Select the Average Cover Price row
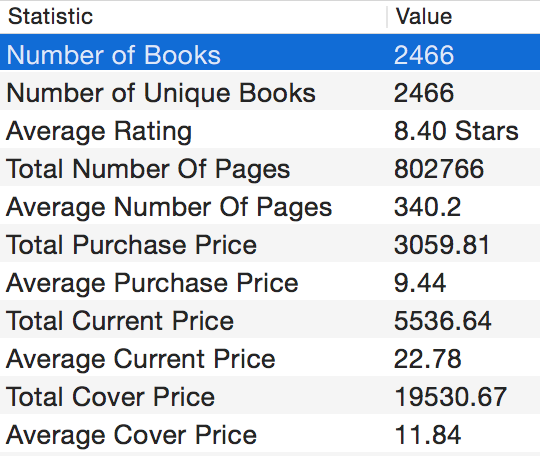 click(270, 434)
